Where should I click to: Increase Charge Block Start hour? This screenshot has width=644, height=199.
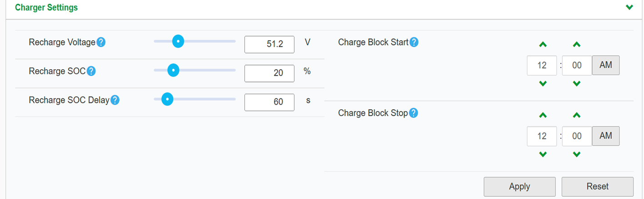tap(542, 45)
